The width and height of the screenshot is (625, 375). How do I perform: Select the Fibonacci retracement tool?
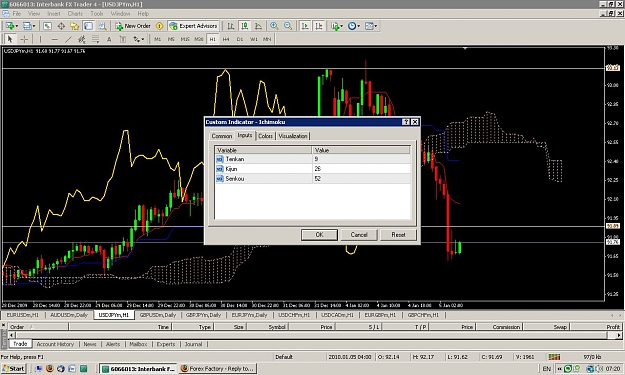pyautogui.click(x=95, y=39)
